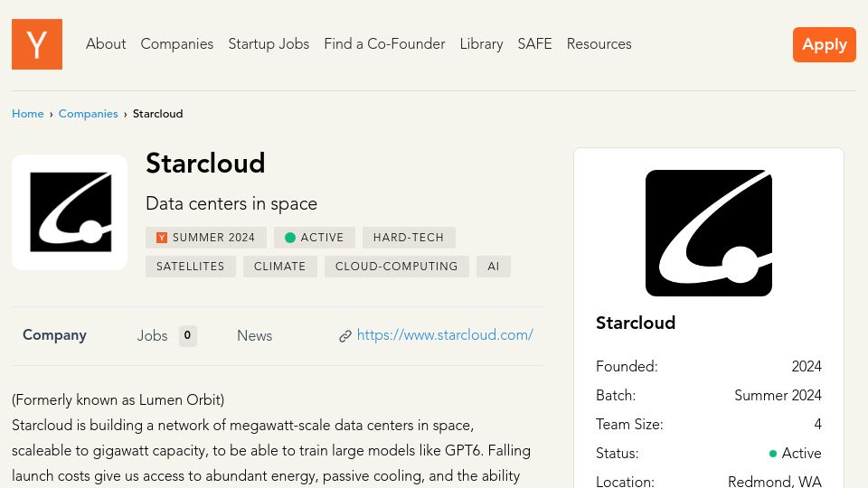This screenshot has width=868, height=488.
Task: Click the Starcloud logo beside the company name
Action: [x=70, y=212]
